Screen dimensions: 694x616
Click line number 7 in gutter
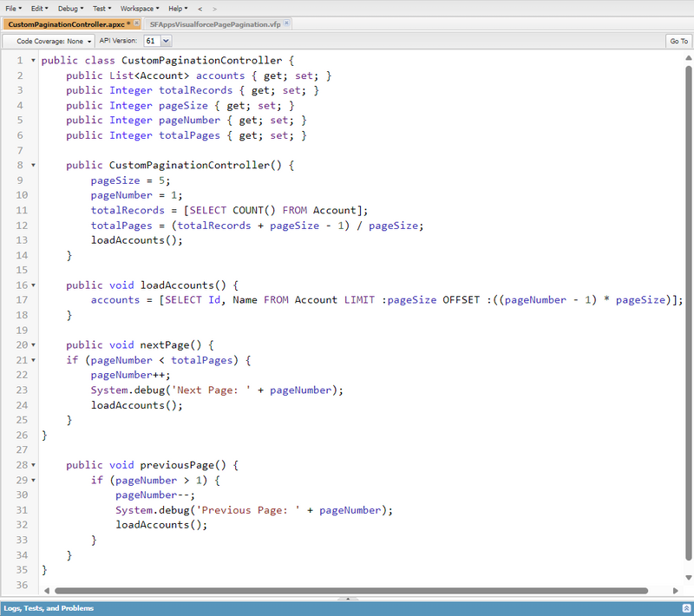(20, 150)
